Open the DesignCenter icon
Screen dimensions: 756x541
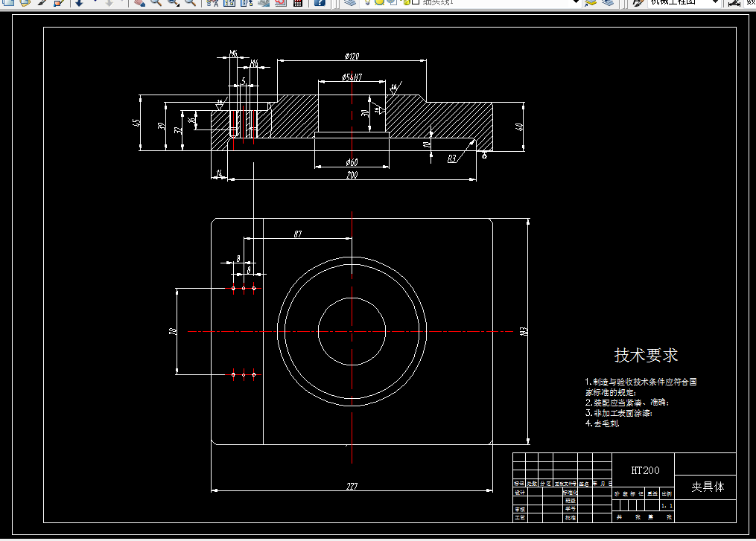(x=229, y=2)
